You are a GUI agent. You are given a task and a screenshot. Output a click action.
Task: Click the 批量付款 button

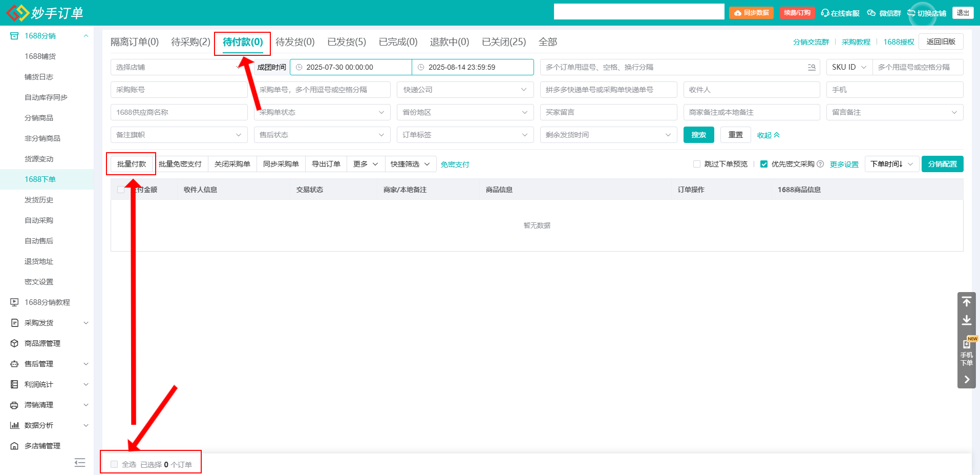click(x=132, y=164)
